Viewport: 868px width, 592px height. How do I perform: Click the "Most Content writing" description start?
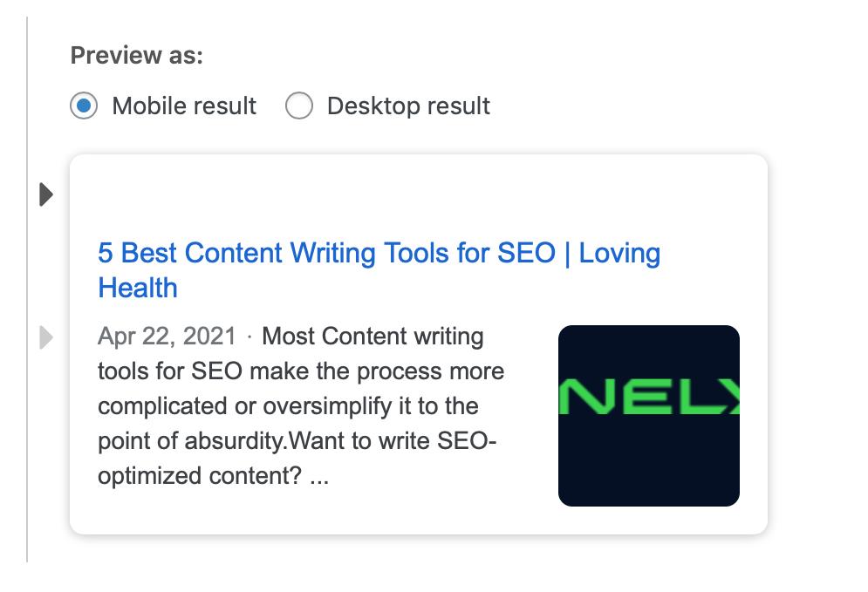(x=372, y=337)
